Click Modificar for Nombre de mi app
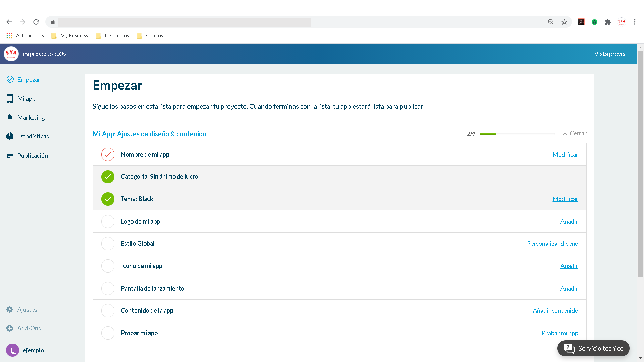644x362 pixels. 566,154
